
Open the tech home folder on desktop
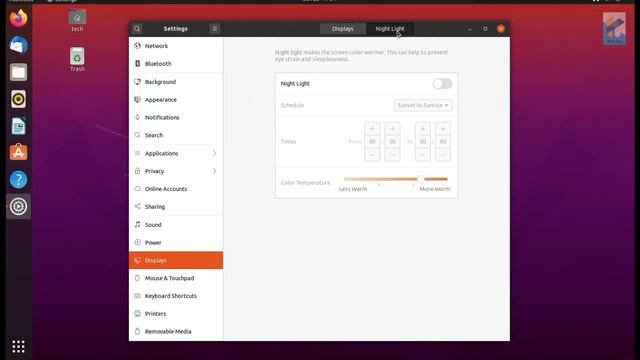click(x=77, y=20)
